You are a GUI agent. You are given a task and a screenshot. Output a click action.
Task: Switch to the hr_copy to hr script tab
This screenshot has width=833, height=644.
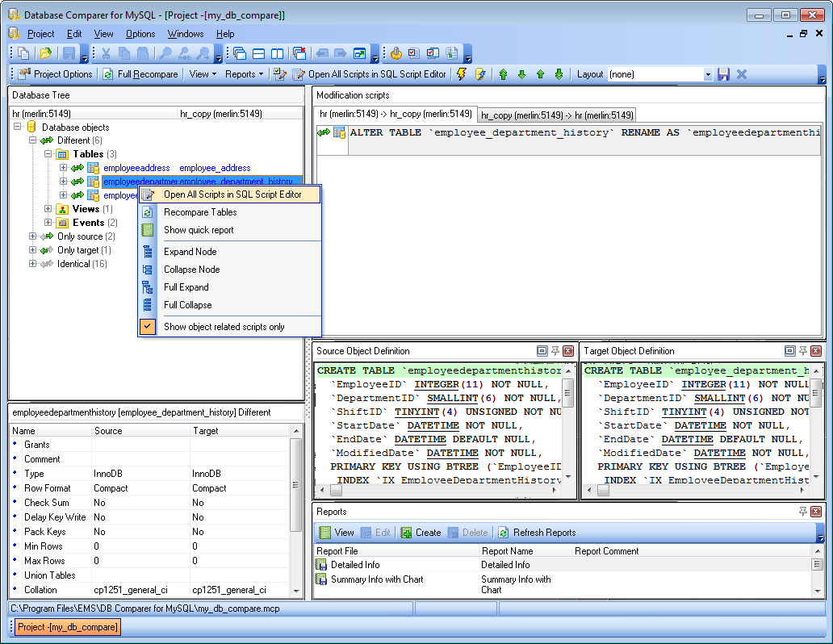click(555, 114)
